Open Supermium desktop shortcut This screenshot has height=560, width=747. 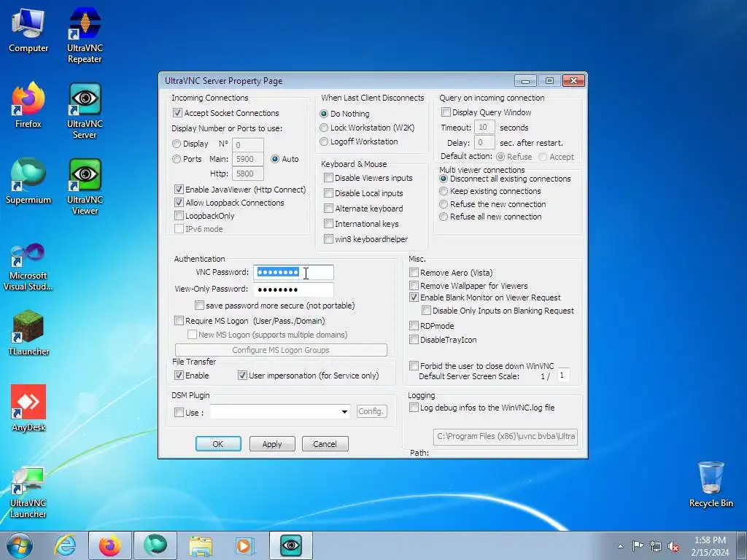click(28, 182)
